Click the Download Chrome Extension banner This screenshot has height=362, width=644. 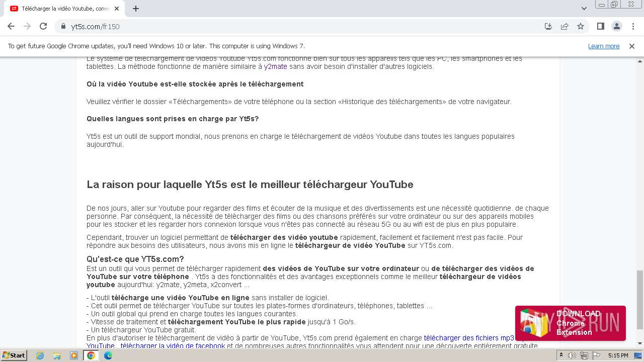click(x=571, y=323)
